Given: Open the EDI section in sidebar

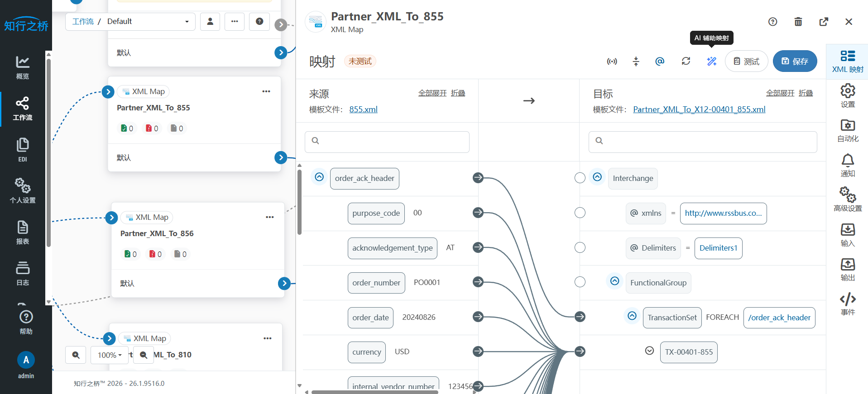Looking at the screenshot, I should [x=23, y=150].
